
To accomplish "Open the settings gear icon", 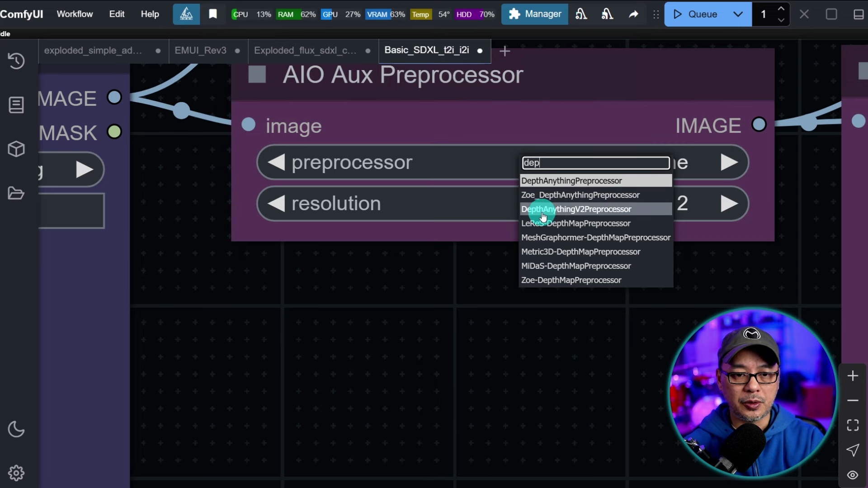I will coord(16,473).
